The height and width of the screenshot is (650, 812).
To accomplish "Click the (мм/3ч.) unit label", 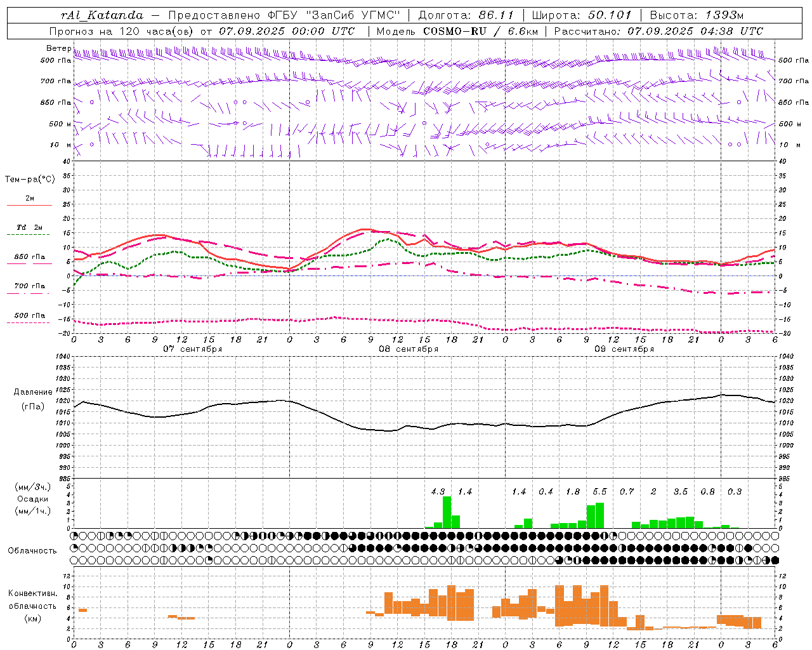I will (32, 487).
